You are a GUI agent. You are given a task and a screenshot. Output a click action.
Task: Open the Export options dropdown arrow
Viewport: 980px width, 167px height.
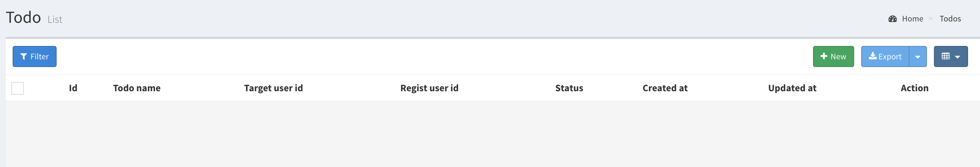[x=918, y=56]
